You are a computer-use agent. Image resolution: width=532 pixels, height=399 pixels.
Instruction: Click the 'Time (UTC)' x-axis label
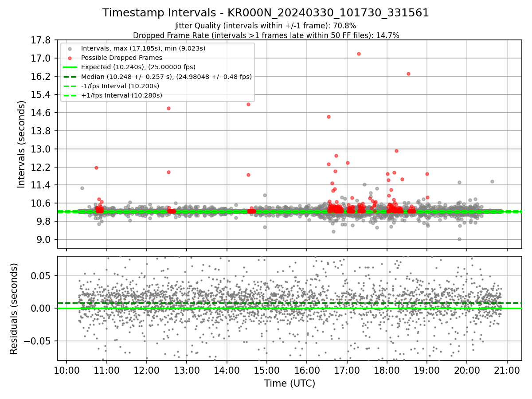tap(289, 383)
